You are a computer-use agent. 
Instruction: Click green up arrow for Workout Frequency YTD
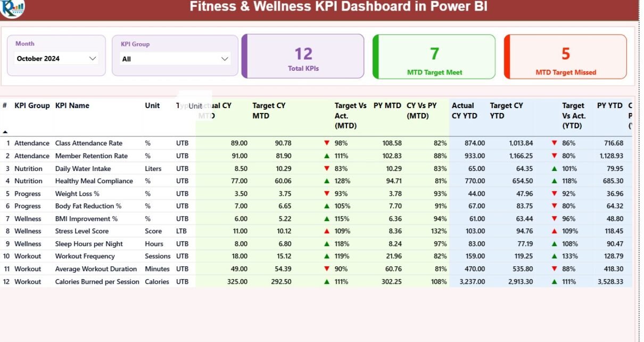coord(554,257)
